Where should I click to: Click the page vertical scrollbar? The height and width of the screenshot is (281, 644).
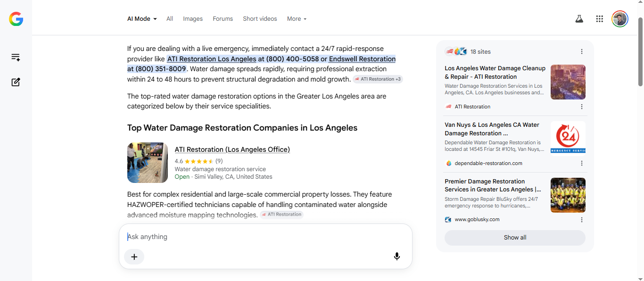640,52
